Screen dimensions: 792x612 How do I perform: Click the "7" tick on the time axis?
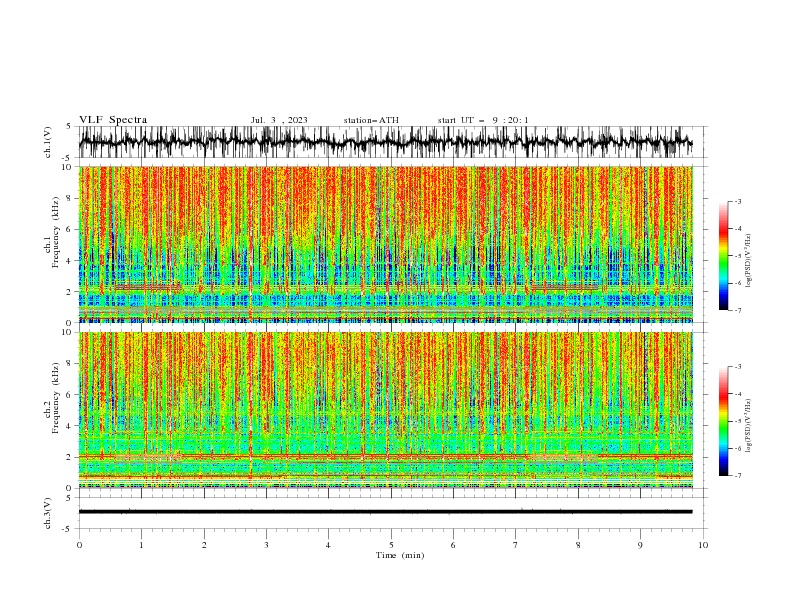pyautogui.click(x=516, y=545)
